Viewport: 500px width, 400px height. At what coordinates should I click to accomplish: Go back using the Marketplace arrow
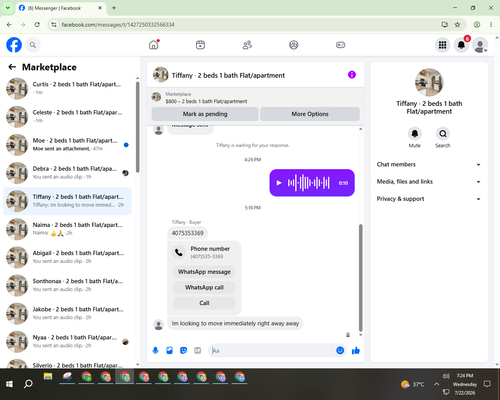tap(12, 67)
